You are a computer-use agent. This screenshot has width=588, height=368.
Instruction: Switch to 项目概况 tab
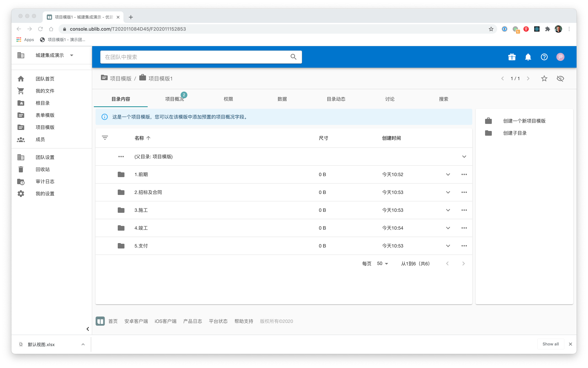(x=174, y=99)
